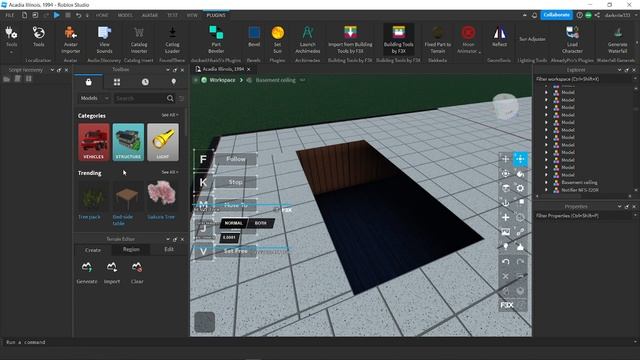640x360 pixels.
Task: Open the Basement ceiling breadcrumb dropdown
Action: point(302,80)
